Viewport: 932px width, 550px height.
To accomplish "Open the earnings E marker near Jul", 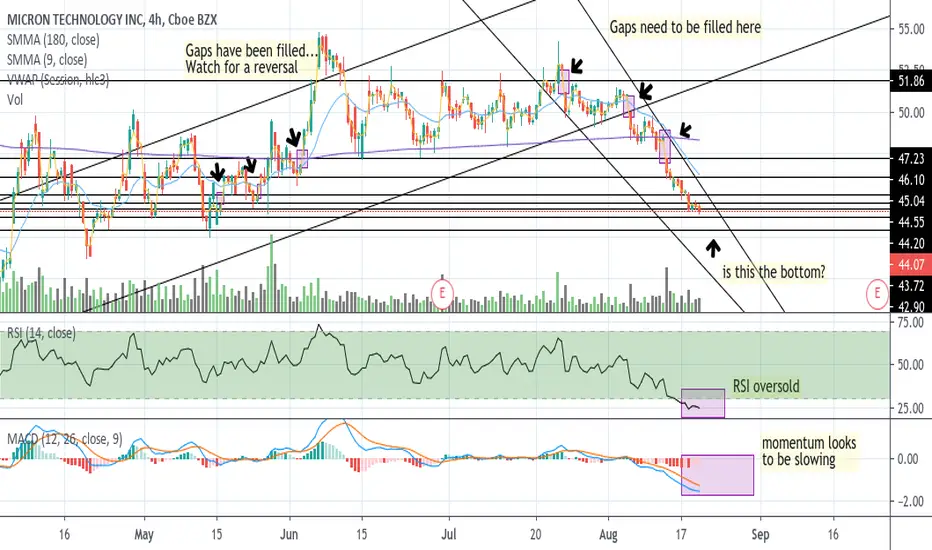I will (x=442, y=293).
